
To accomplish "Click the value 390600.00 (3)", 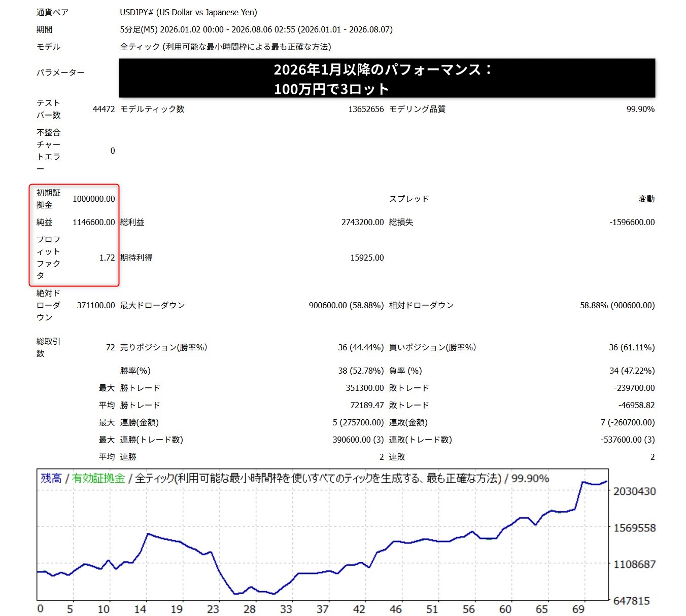I will click(x=358, y=440).
